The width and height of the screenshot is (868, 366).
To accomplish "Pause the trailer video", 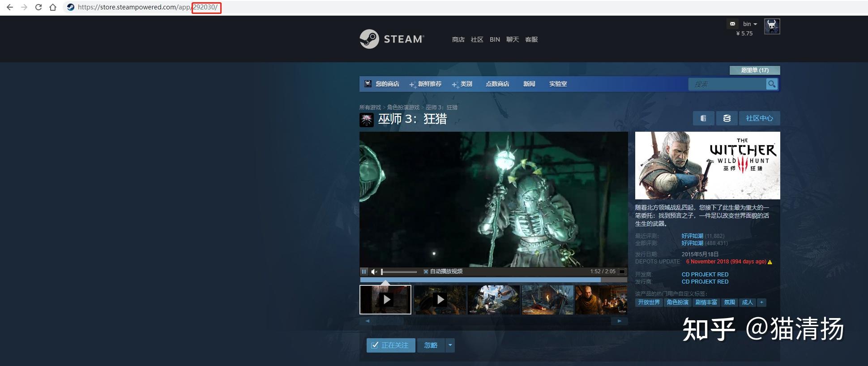I will (364, 271).
